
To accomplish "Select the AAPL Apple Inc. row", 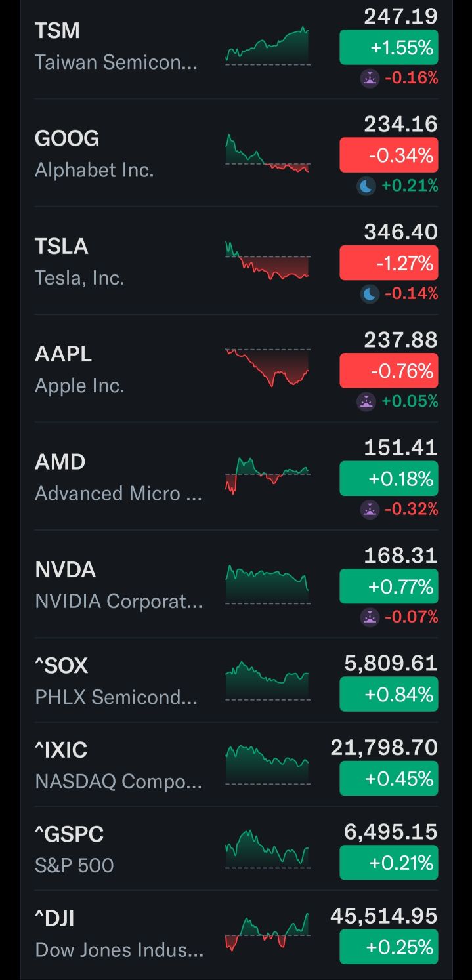I will [118, 369].
